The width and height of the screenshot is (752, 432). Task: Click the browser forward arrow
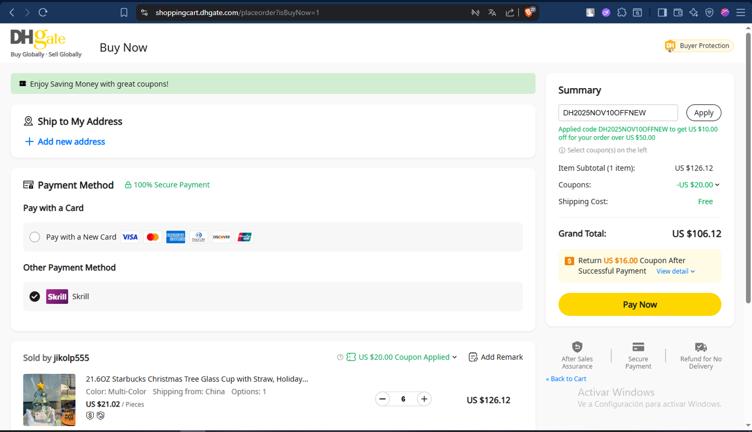[27, 12]
